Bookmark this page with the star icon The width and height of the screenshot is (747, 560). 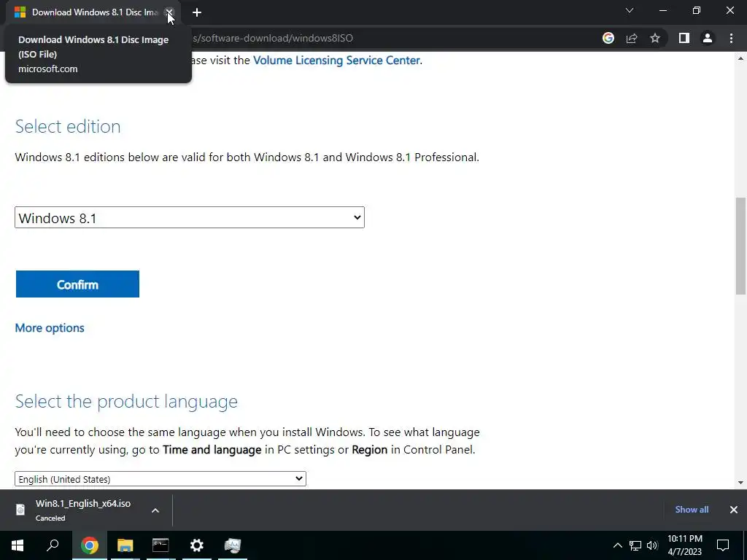pyautogui.click(x=655, y=38)
